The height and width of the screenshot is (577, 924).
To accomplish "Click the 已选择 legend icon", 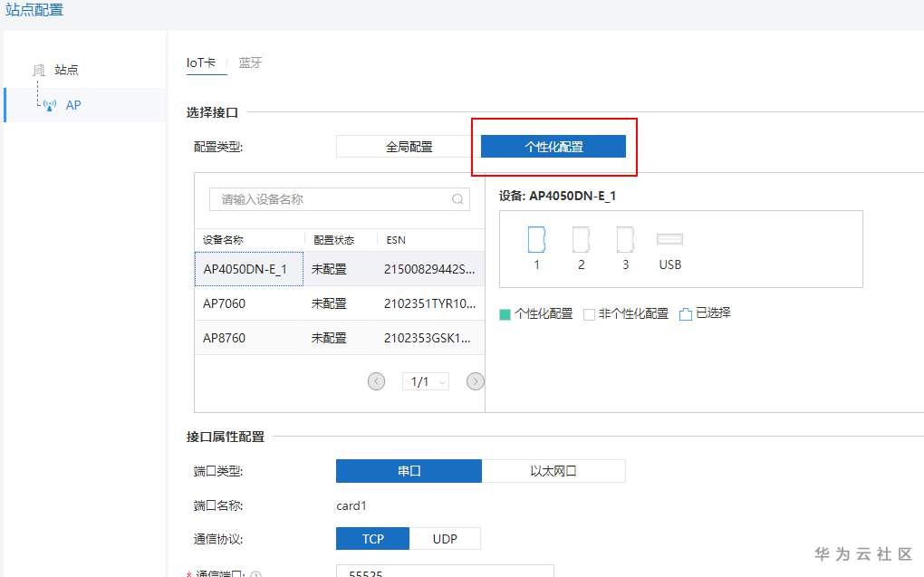I will click(686, 314).
